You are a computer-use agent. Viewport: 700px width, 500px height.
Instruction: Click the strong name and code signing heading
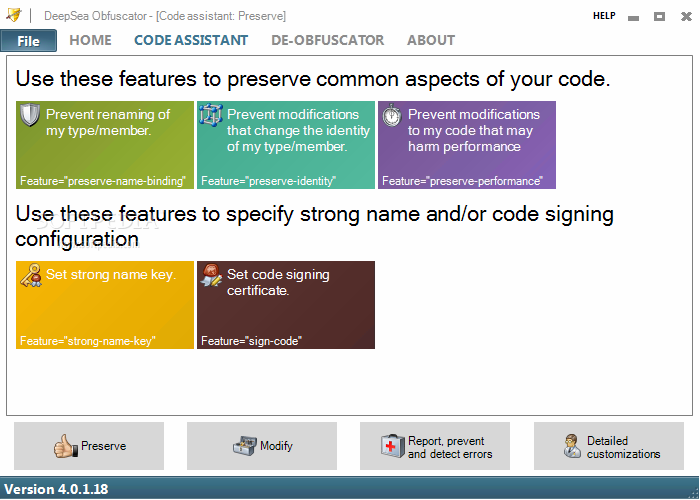314,226
